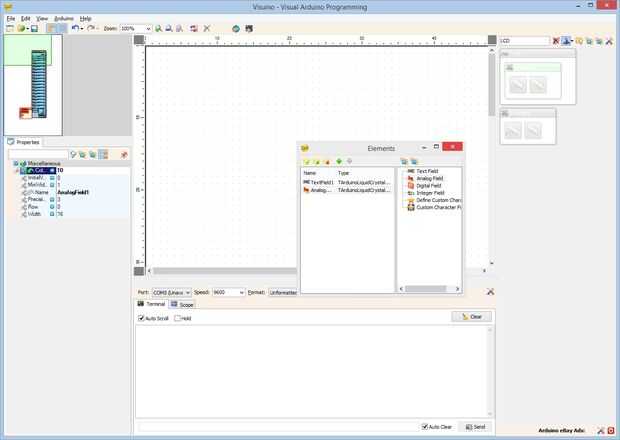Click the LCD component search field
Image resolution: width=620 pixels, height=440 pixels.
pyautogui.click(x=524, y=41)
